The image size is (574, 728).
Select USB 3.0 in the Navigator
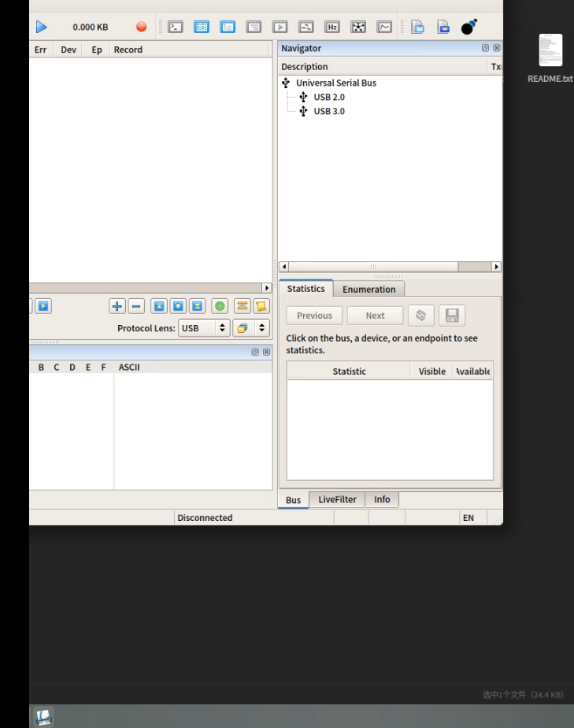(x=329, y=111)
